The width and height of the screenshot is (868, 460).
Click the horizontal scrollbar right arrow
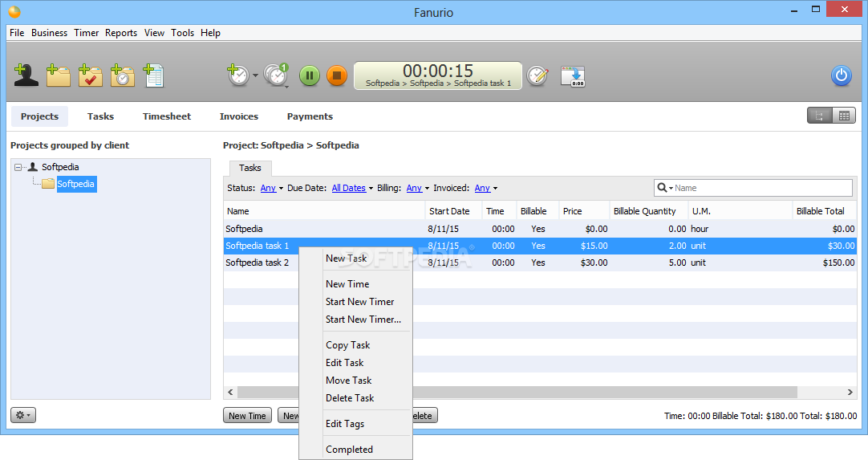tap(850, 392)
